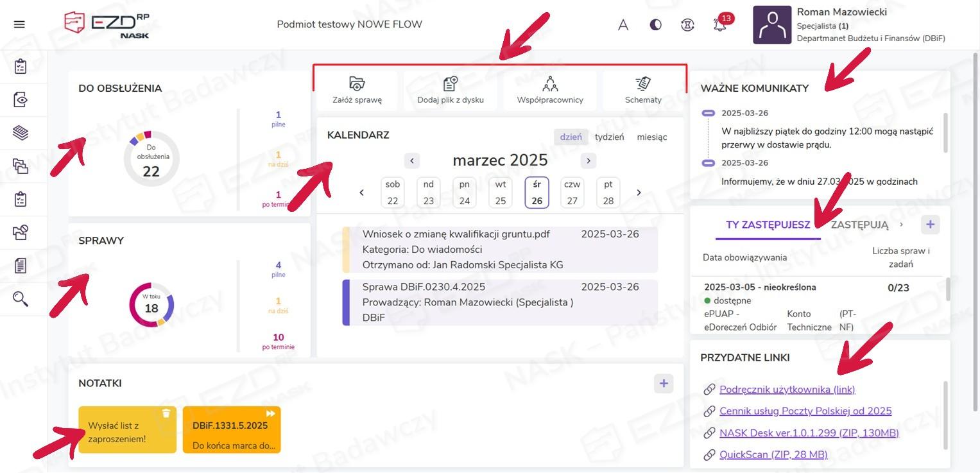Switch calendar to miesiąc view

click(x=651, y=137)
